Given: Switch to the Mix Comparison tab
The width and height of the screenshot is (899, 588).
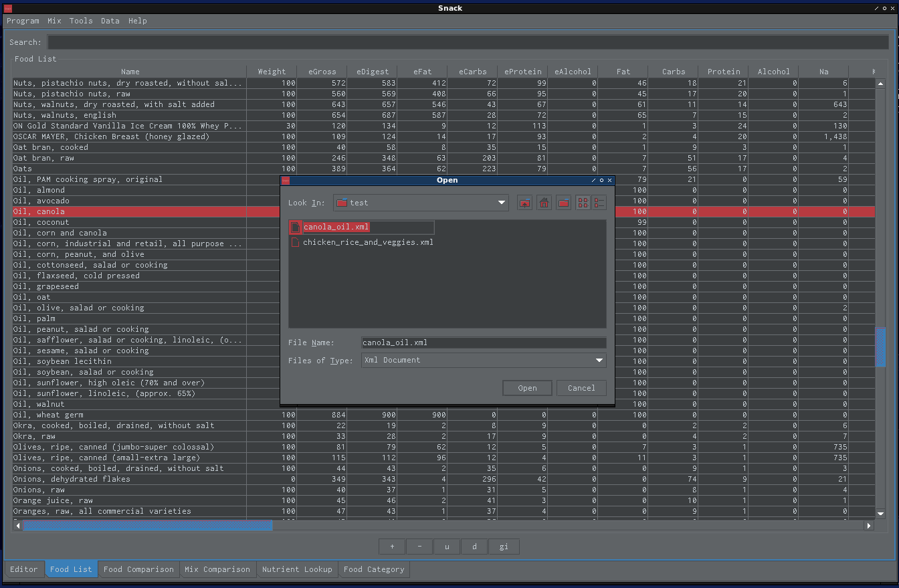Looking at the screenshot, I should (x=217, y=569).
